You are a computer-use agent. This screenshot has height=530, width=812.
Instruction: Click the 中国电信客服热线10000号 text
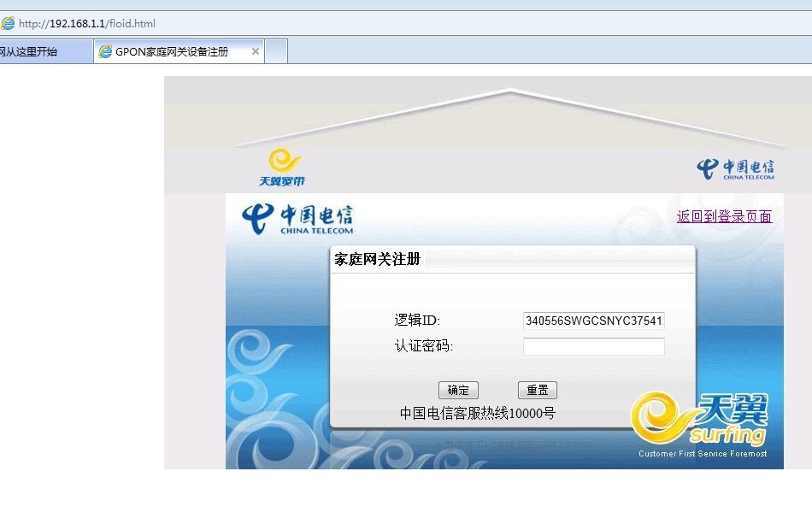point(478,414)
